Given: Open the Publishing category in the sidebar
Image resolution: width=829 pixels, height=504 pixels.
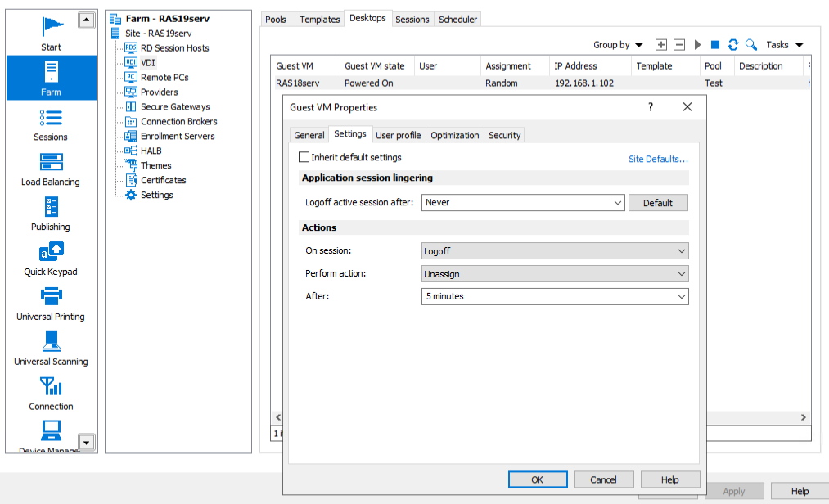Looking at the screenshot, I should pyautogui.click(x=51, y=214).
